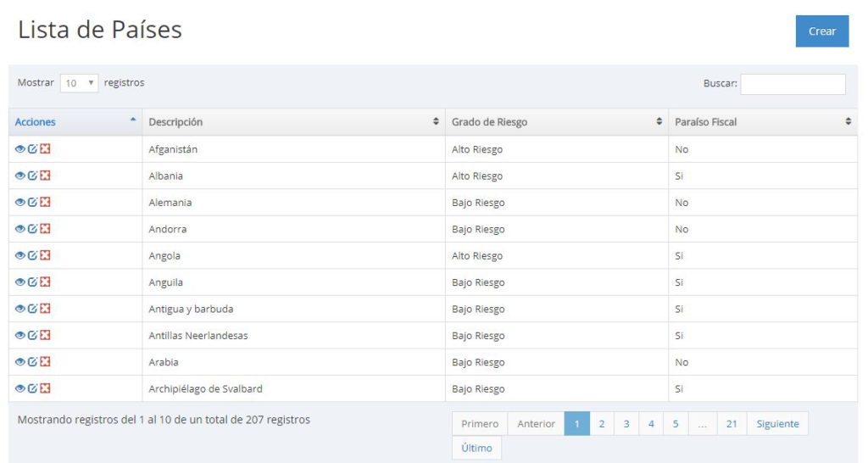The width and height of the screenshot is (868, 463).
Task: Edit the Antigua y barbuda record
Action: point(33,309)
